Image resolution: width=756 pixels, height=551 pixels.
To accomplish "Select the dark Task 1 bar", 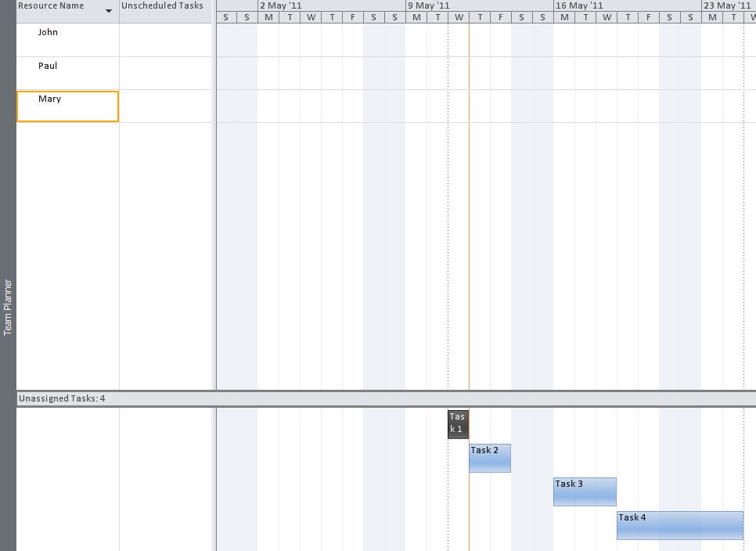I will coord(457,423).
